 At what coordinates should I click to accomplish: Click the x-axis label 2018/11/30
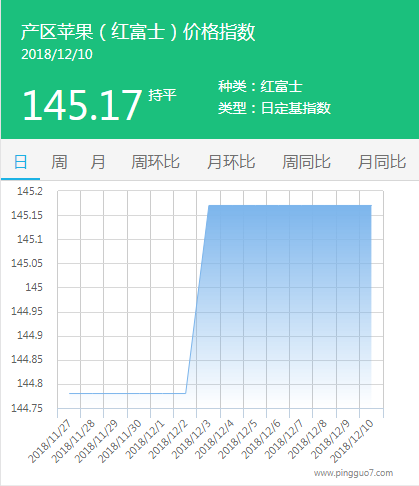pyautogui.click(x=120, y=441)
